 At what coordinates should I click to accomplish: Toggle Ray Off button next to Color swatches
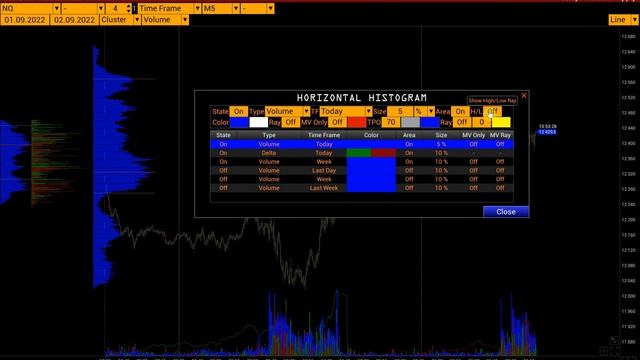tap(290, 122)
